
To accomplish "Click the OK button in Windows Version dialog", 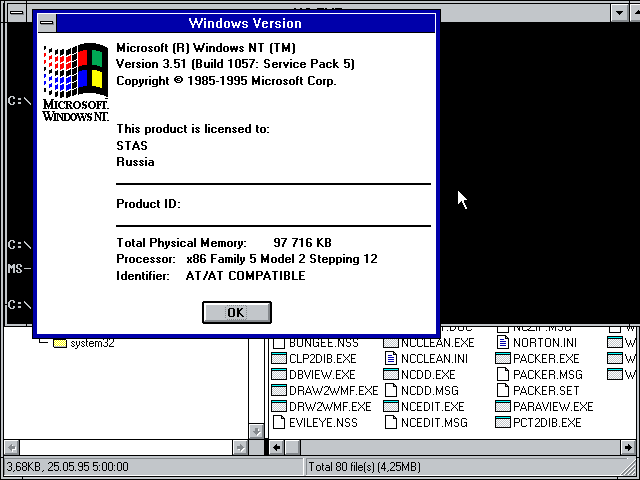I will (x=236, y=312).
